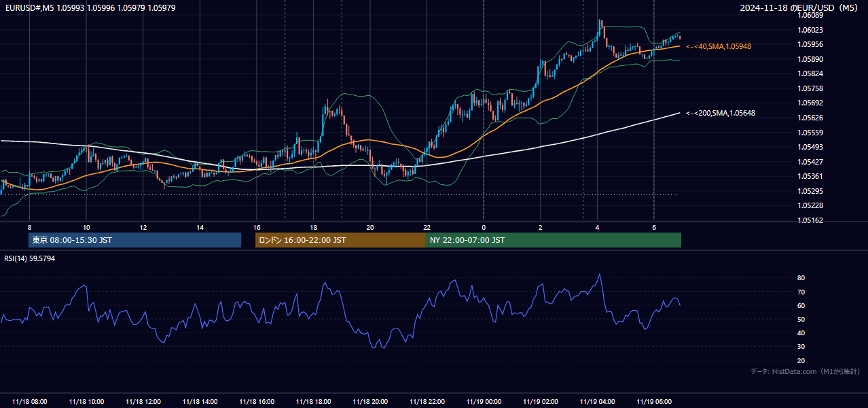Click hour label 22 under the price chart
868x408 pixels.
(x=427, y=227)
